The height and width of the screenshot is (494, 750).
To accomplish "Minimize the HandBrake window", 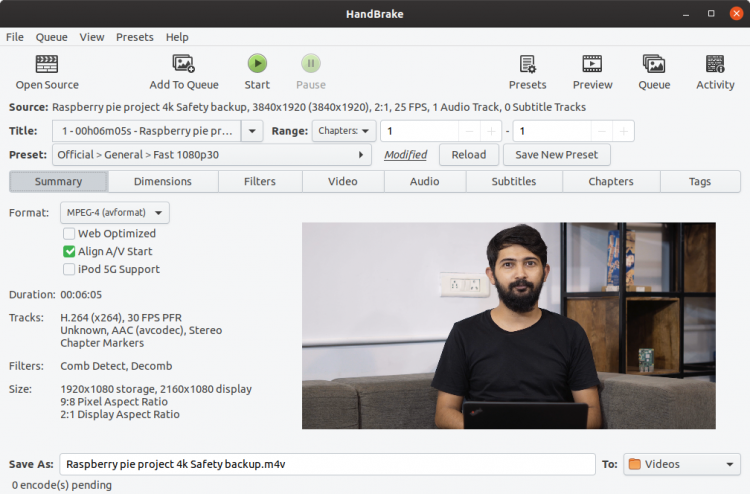I will 686,14.
